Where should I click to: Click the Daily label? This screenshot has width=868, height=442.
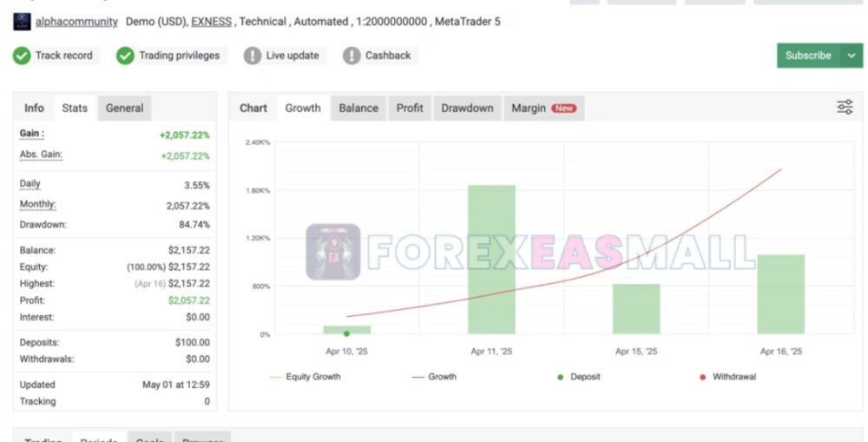point(30,184)
